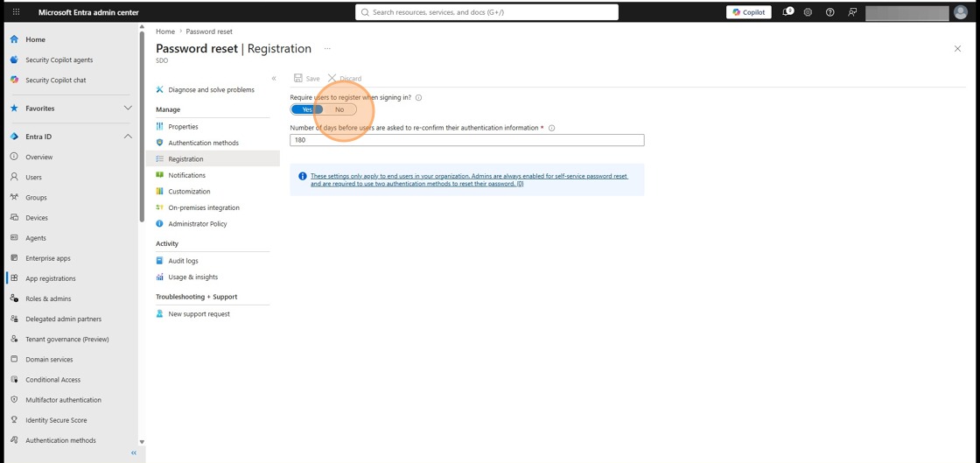Close the Password reset blade
The image size is (980, 463).
(957, 49)
